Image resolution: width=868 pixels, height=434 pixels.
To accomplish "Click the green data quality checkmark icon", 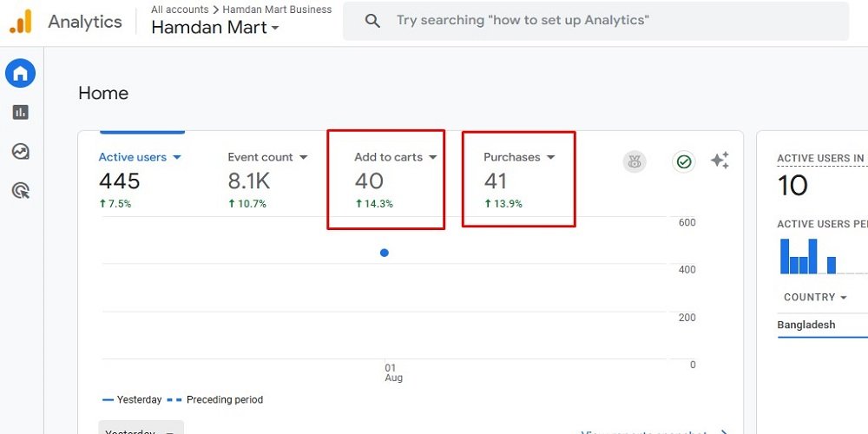I will point(684,161).
